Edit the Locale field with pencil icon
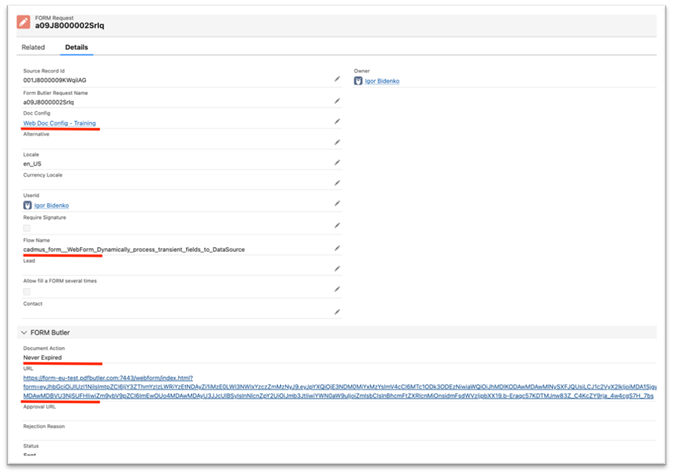This screenshot has width=673, height=474. tap(338, 163)
